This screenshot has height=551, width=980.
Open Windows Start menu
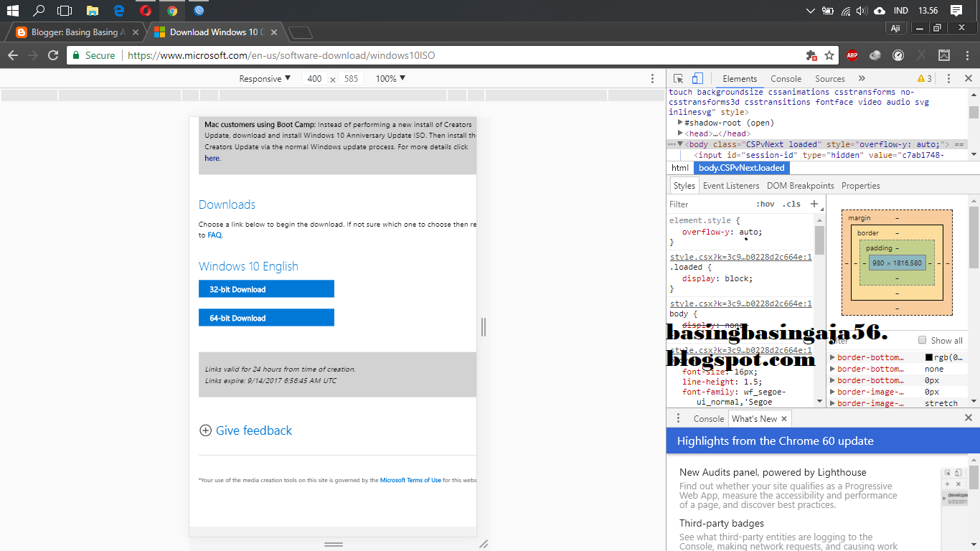13,11
